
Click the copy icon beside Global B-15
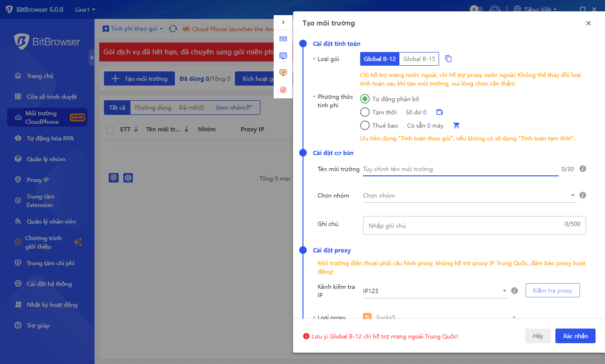(449, 59)
